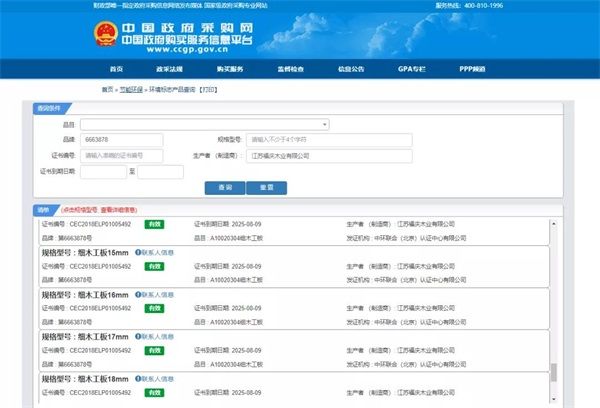Click the 打印 print link in breadcrumb

click(206, 91)
